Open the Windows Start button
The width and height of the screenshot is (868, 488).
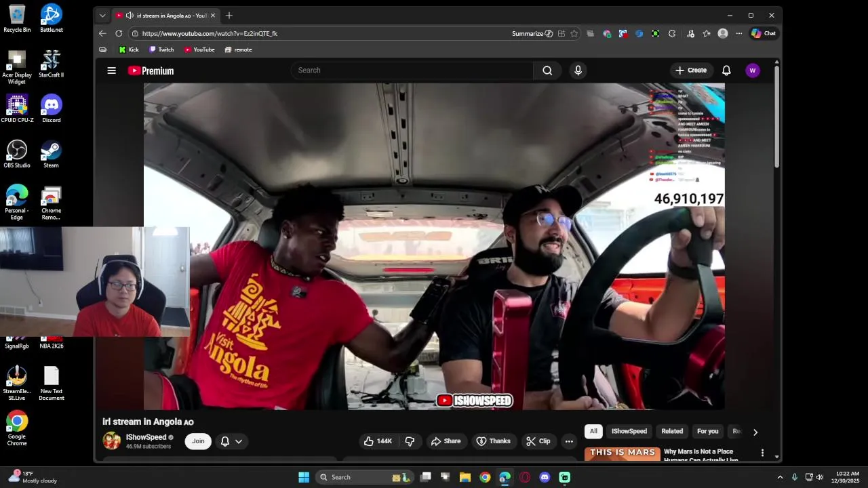coord(304,477)
